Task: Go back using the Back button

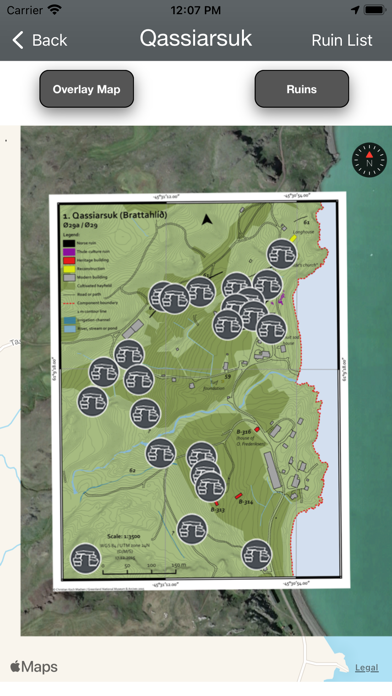Action: pos(39,40)
